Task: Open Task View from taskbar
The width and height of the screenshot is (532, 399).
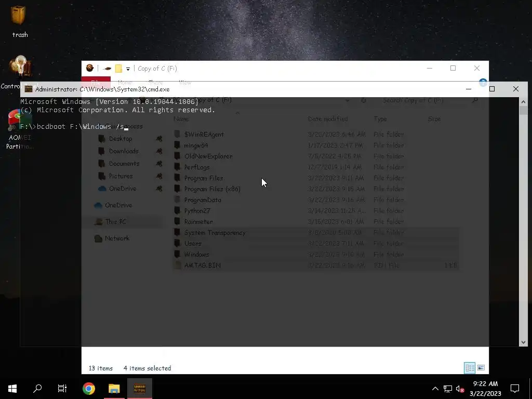Action: 62,389
